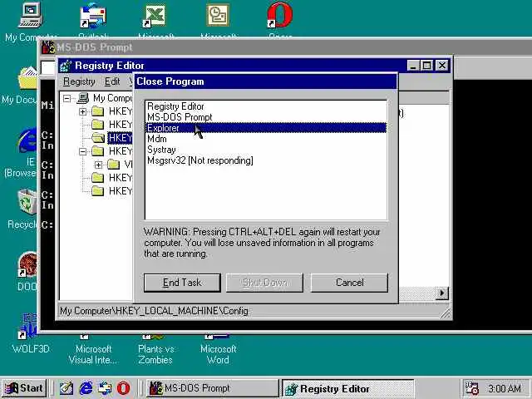Minimize the Registry Editor window
Viewport: 532px width, 399px height.
[x=413, y=66]
